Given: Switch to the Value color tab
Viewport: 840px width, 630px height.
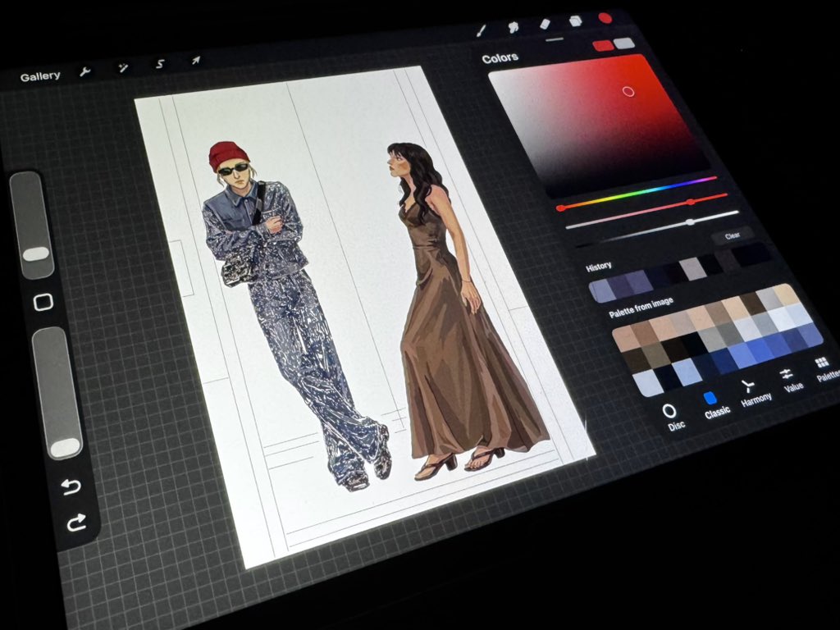Looking at the screenshot, I should point(790,380).
